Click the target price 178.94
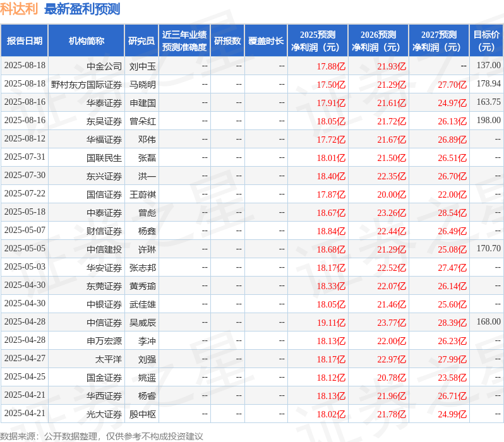The width and height of the screenshot is (504, 442). [x=489, y=83]
